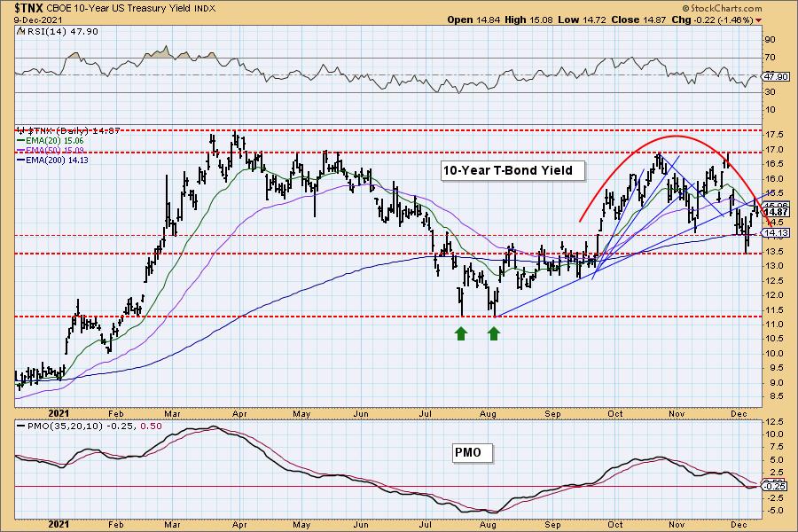Click the -5.0 PMO axis label
798x532 pixels.
pos(773,511)
